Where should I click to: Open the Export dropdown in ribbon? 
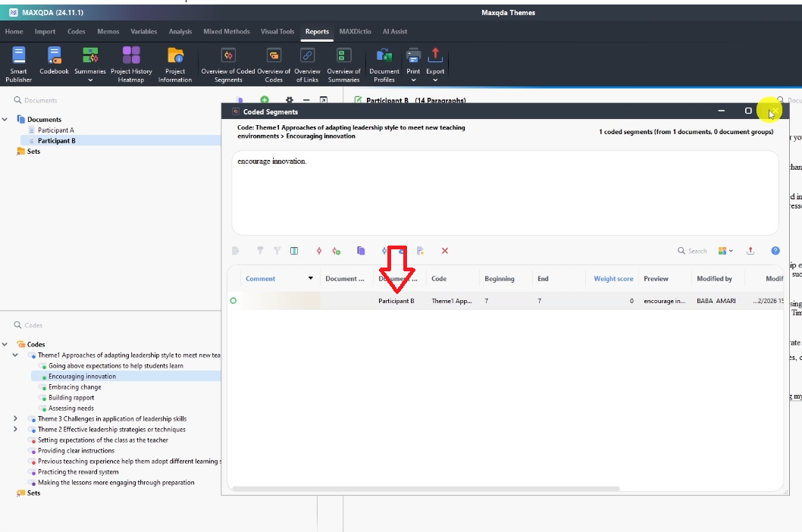point(435,80)
